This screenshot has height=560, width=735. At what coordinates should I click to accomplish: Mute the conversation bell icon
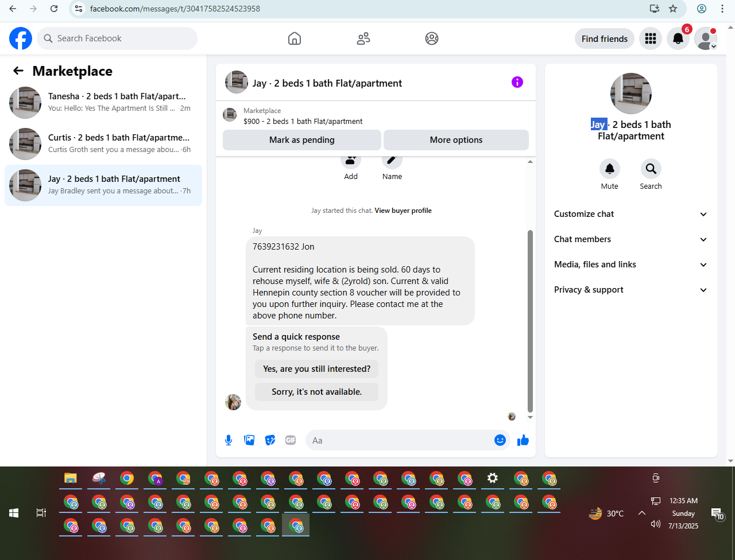click(x=610, y=169)
